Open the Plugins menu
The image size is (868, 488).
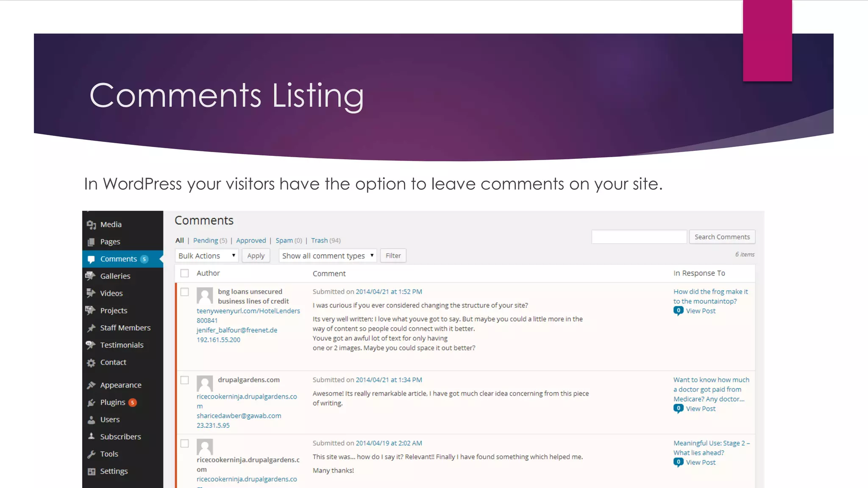click(113, 402)
